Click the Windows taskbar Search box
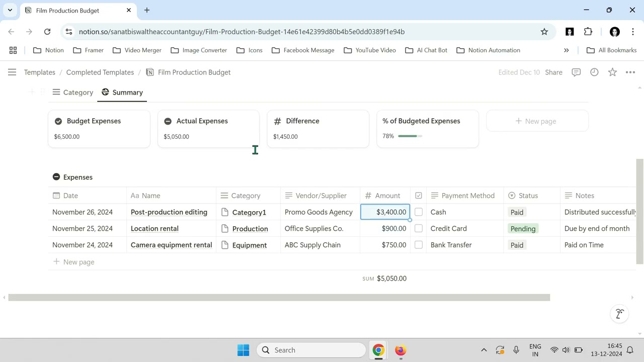This screenshot has width=644, height=362. coord(311,350)
